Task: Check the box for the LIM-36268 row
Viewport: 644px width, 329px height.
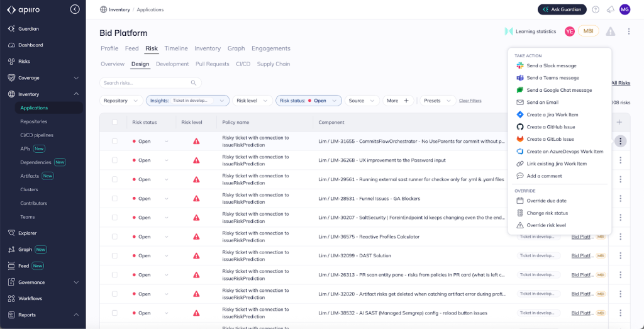Action: tap(114, 160)
